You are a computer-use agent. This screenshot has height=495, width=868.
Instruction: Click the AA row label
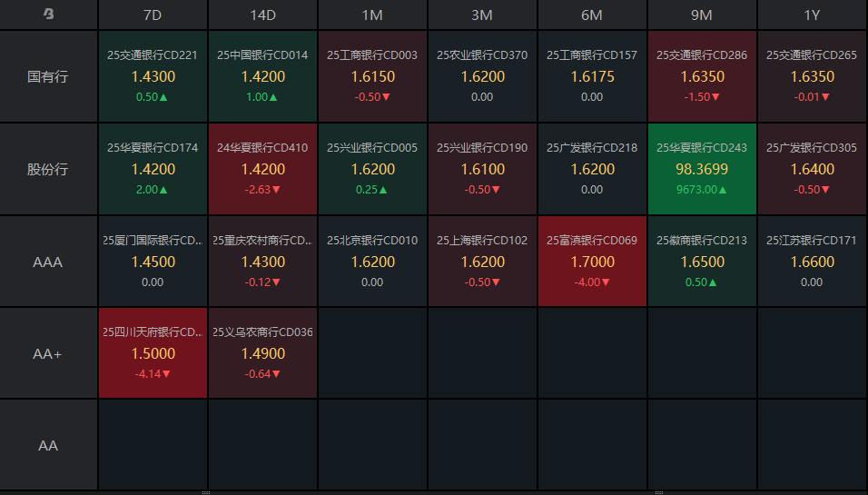coord(48,445)
